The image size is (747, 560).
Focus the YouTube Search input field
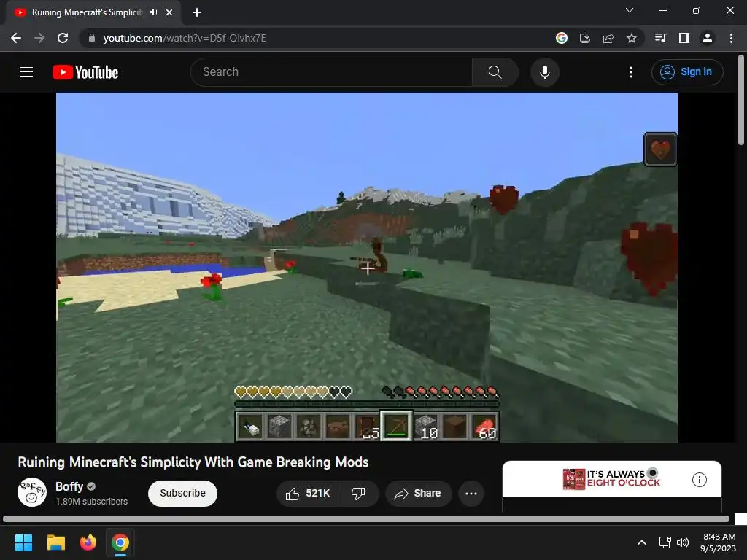[x=332, y=72]
